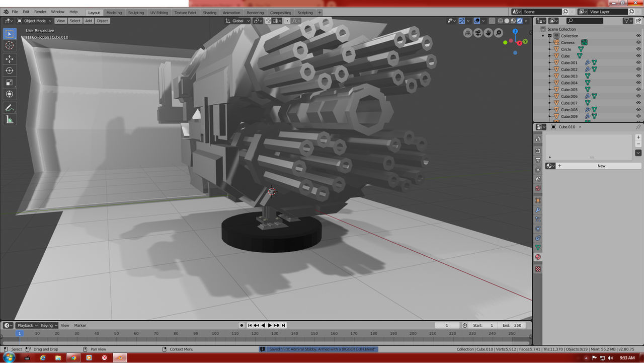
Task: Click the pan view hand gizmo
Action: tap(488, 33)
